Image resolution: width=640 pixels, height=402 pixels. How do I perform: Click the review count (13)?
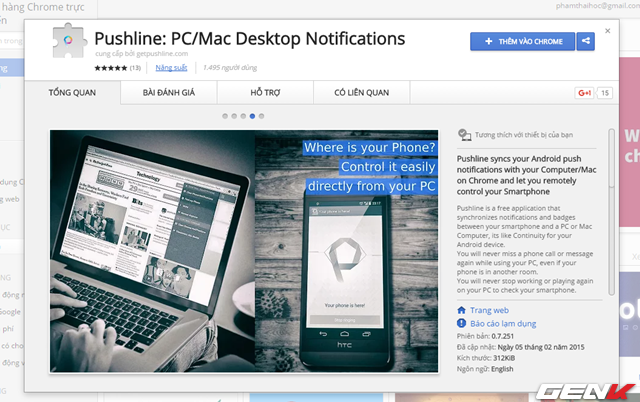135,68
